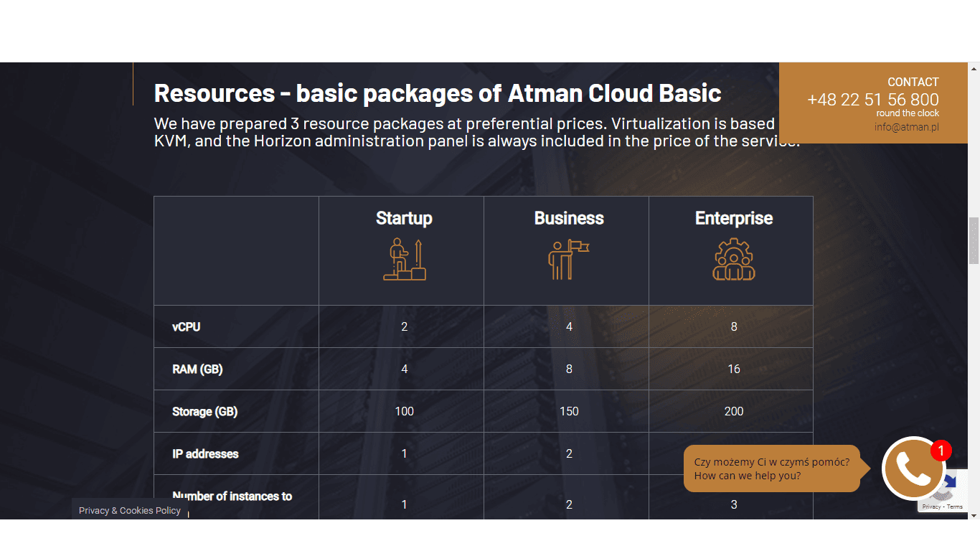The image size is (980, 551).
Task: Click the 'round the clock' text
Action: tap(908, 113)
